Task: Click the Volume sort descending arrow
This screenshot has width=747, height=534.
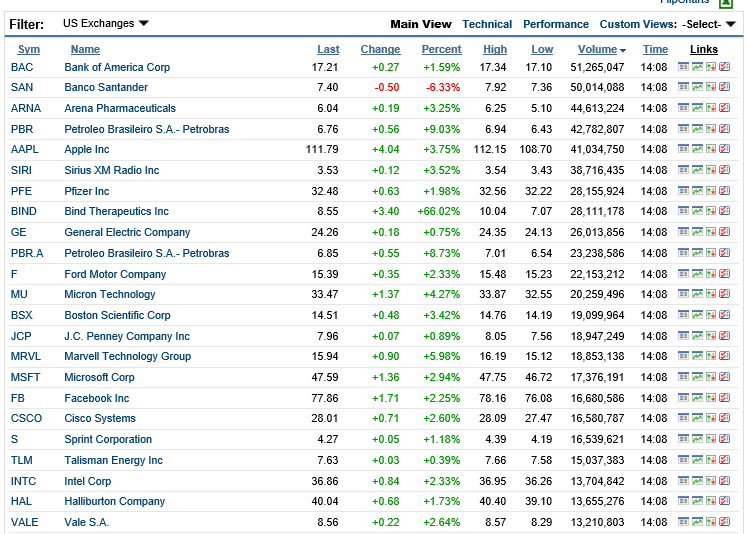Action: click(x=623, y=50)
